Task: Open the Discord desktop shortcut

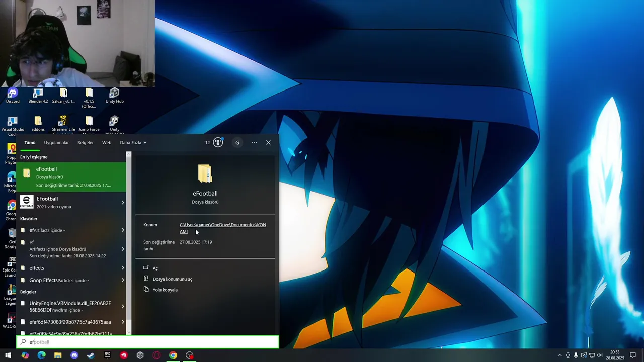Action: pos(13,96)
